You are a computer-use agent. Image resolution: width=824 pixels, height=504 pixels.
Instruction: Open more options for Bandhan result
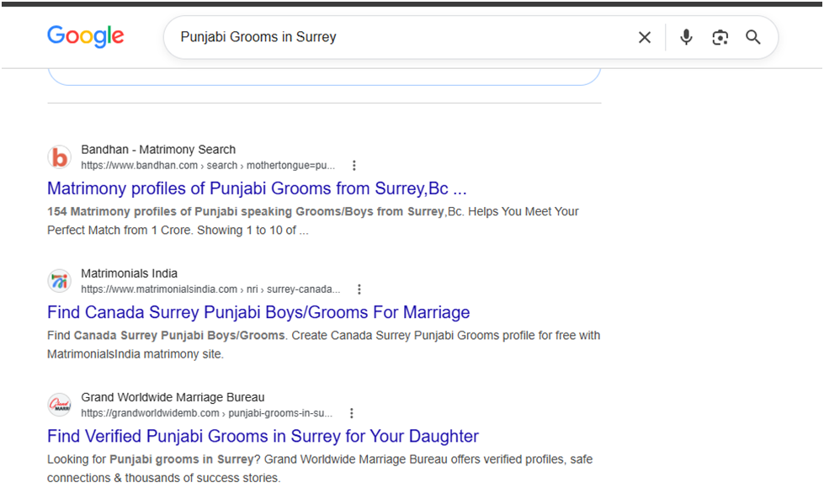(354, 166)
